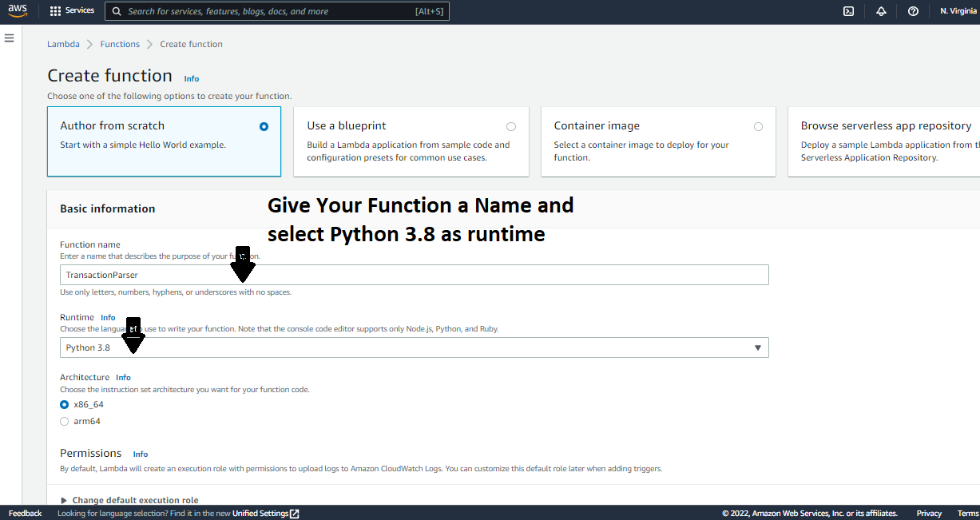
Task: Open Info link beside Create function
Action: point(192,78)
